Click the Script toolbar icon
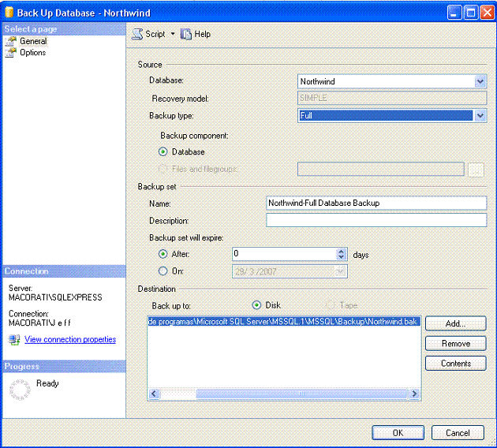 coord(137,34)
